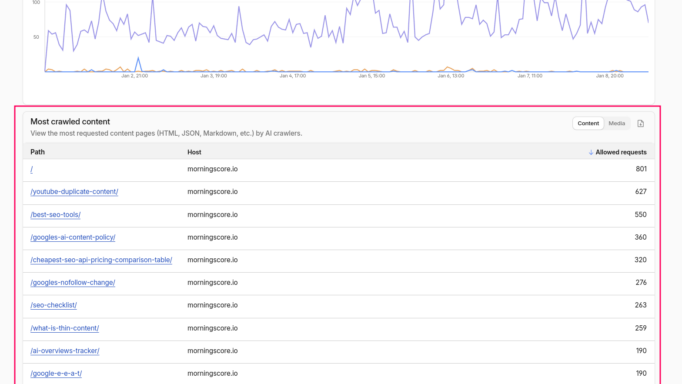The height and width of the screenshot is (384, 682).
Task: Click host morningscore.io in /seo-checklist/ row
Action: [x=212, y=305]
